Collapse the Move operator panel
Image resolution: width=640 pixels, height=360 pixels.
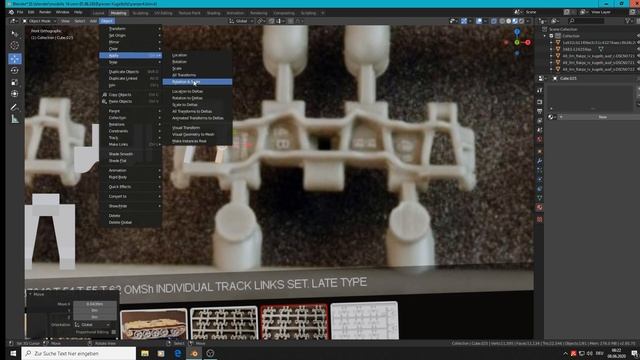tap(31, 294)
